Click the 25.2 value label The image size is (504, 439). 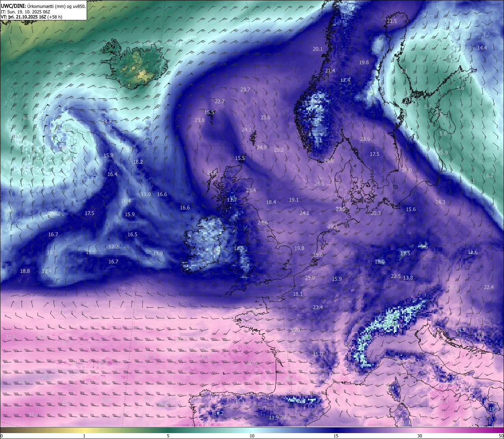pyautogui.click(x=279, y=150)
